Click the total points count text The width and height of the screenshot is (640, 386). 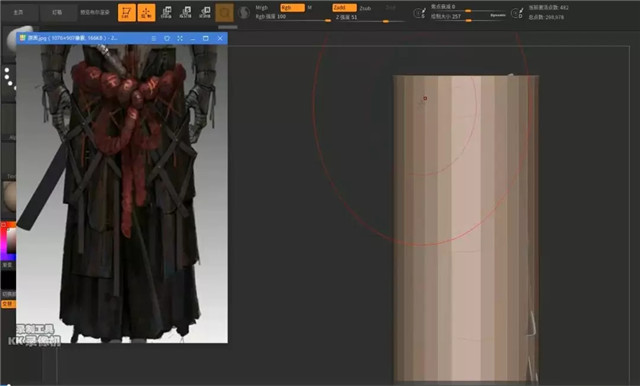pyautogui.click(x=546, y=17)
